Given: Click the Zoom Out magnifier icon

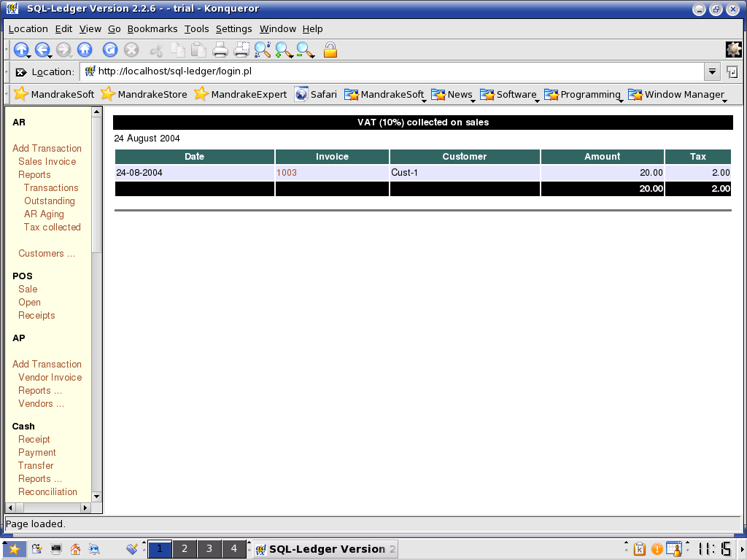Looking at the screenshot, I should 305,50.
